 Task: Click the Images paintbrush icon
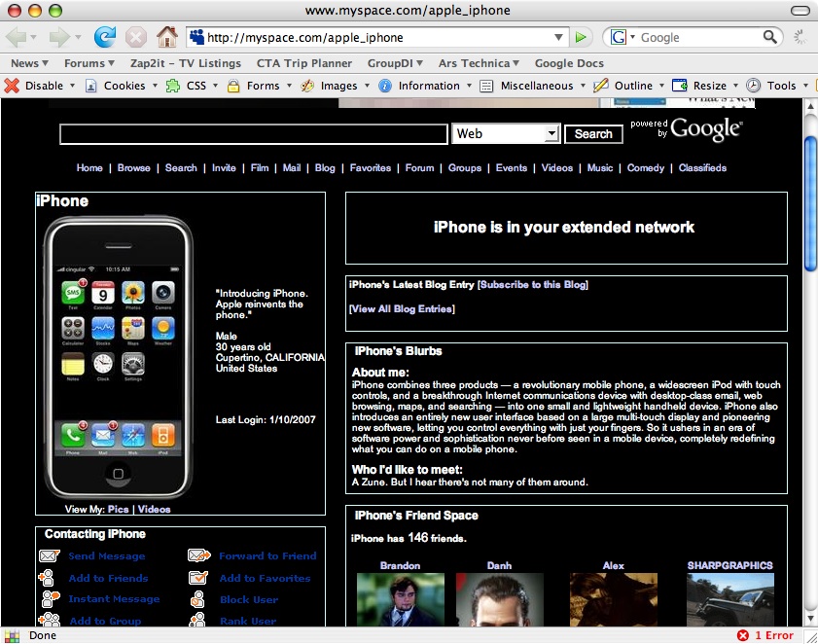coord(307,86)
